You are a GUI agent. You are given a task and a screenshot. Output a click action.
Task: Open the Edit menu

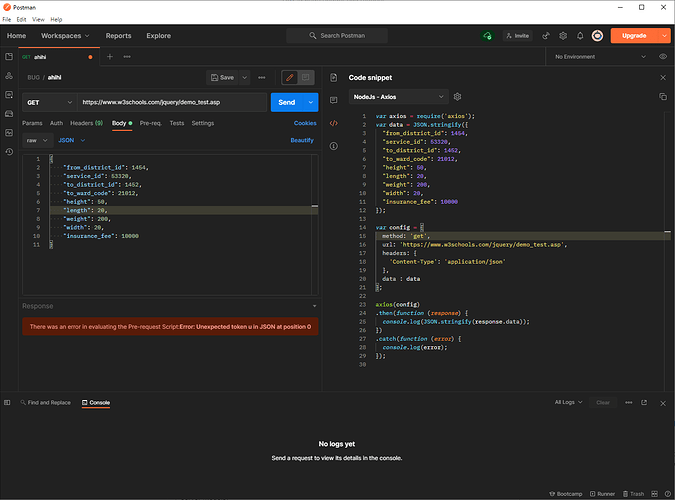pos(22,19)
